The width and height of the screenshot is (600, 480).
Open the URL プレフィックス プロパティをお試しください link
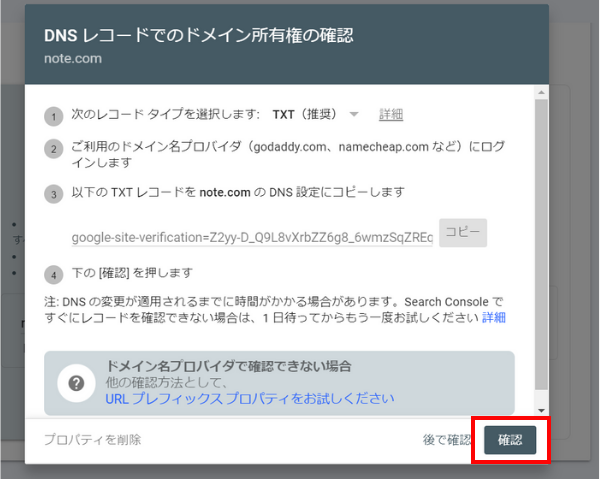250,399
